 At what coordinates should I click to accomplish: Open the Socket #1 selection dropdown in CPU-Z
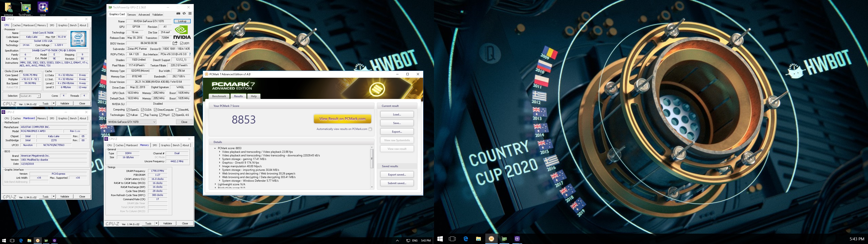(30, 96)
